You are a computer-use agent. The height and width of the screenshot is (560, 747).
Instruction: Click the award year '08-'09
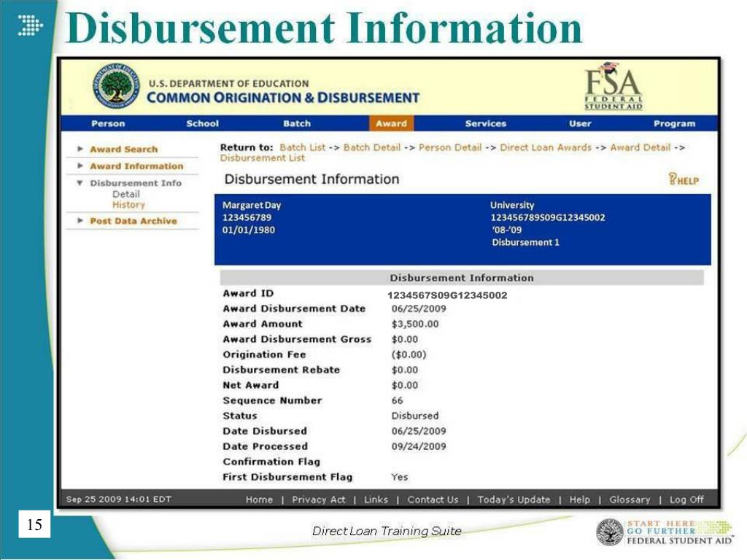coord(507,230)
